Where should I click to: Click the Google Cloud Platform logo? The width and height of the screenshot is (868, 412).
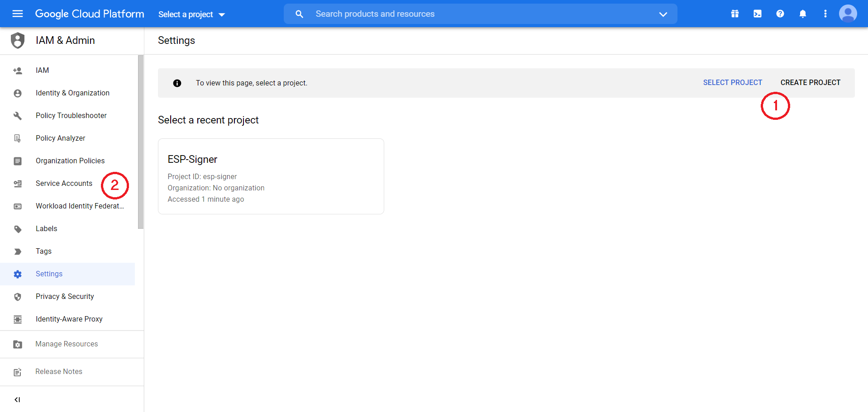[90, 14]
